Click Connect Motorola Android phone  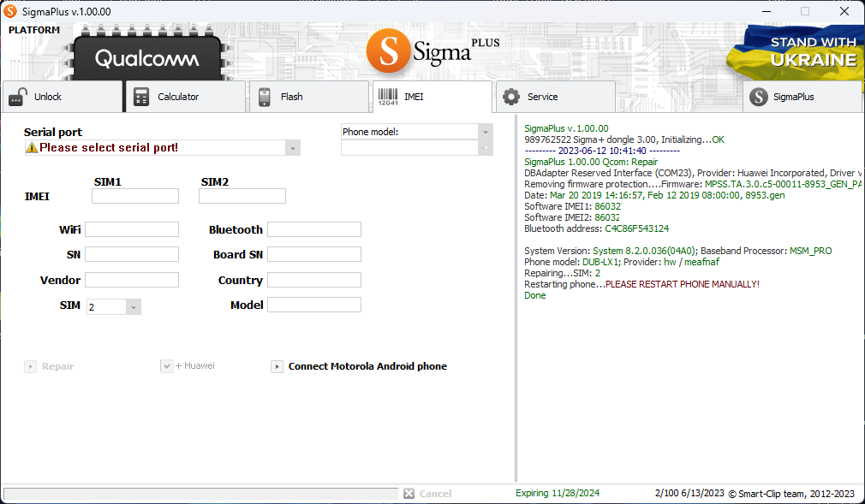367,367
